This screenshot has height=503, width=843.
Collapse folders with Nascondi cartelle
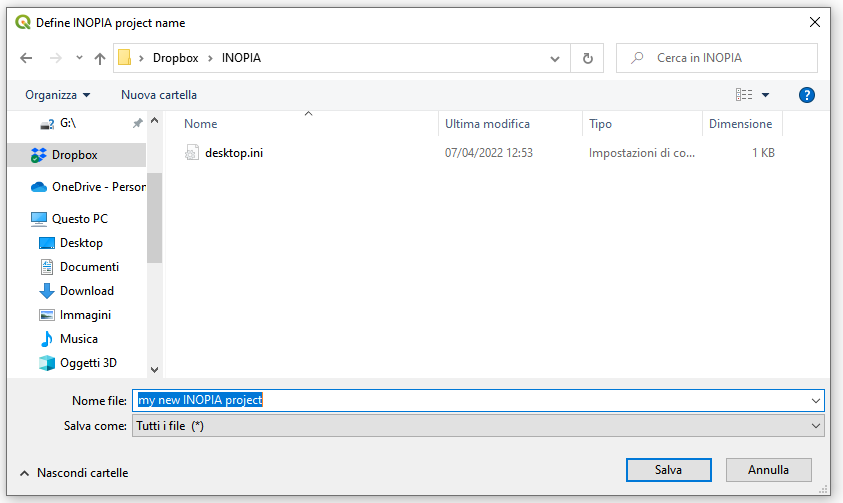(74, 473)
